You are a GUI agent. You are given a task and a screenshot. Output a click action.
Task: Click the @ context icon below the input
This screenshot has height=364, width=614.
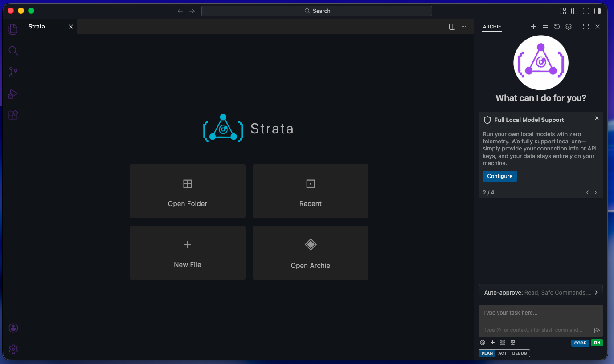[482, 343]
